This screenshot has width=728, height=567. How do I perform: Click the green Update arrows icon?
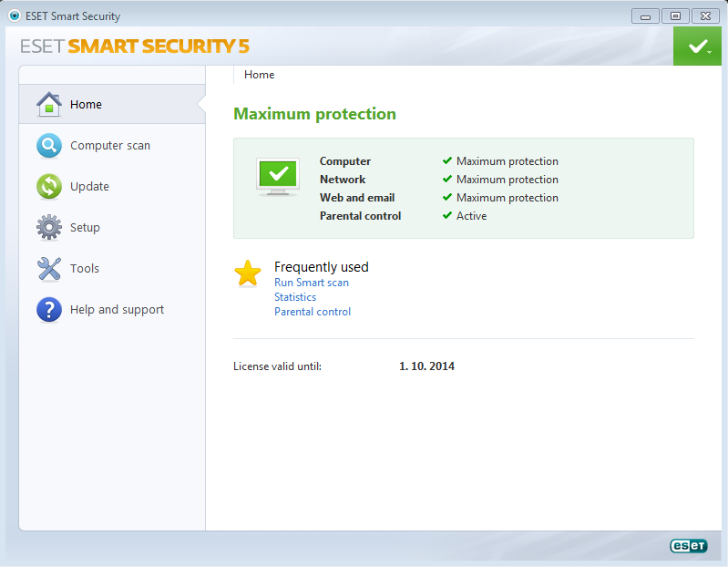(49, 186)
